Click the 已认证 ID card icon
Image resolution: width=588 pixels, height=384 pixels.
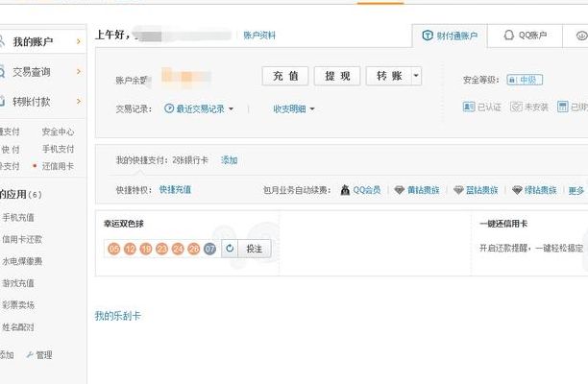(469, 107)
